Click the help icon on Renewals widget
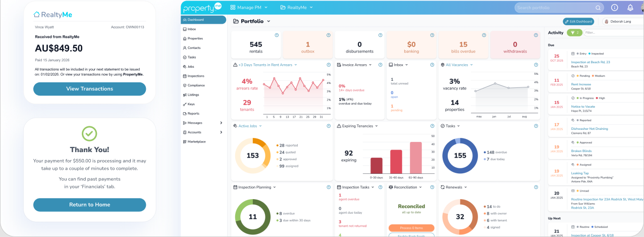The image size is (644, 237). (535, 187)
